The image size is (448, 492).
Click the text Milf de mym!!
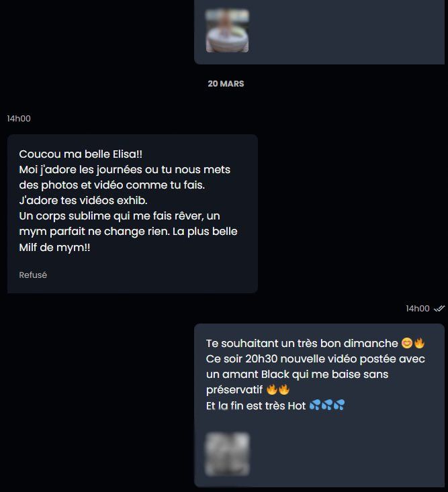(x=54, y=247)
